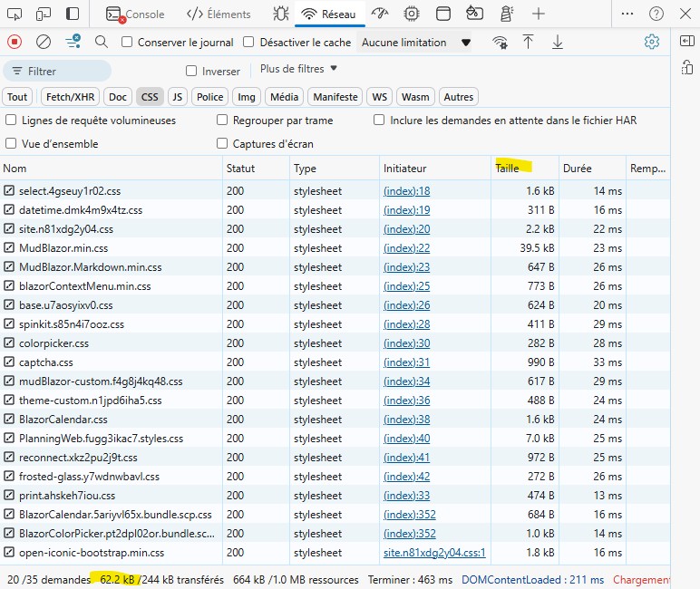Click the Filtrer input field
This screenshot has height=589, width=700.
pyautogui.click(x=57, y=71)
